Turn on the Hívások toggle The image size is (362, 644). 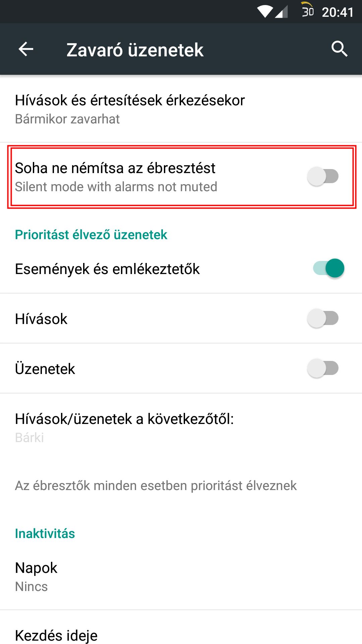tap(323, 318)
